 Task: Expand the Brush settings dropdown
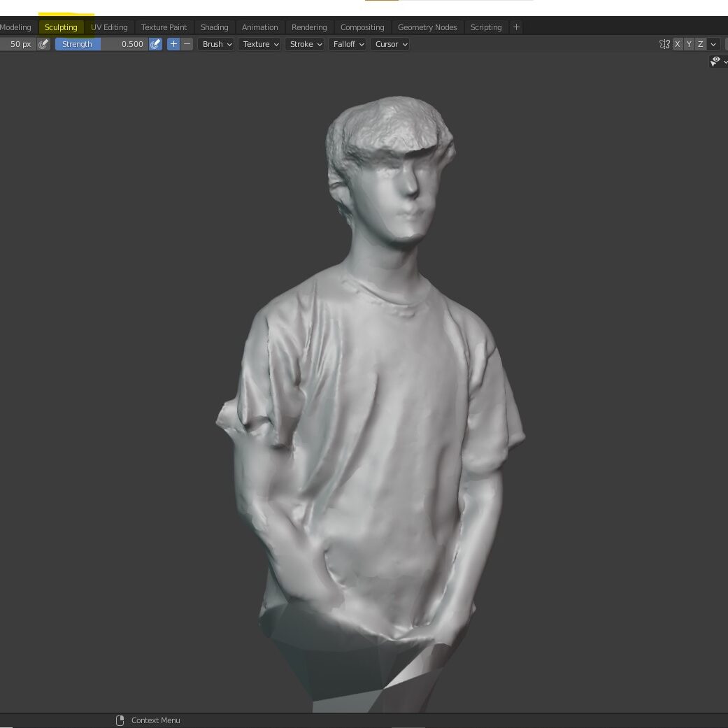[216, 44]
